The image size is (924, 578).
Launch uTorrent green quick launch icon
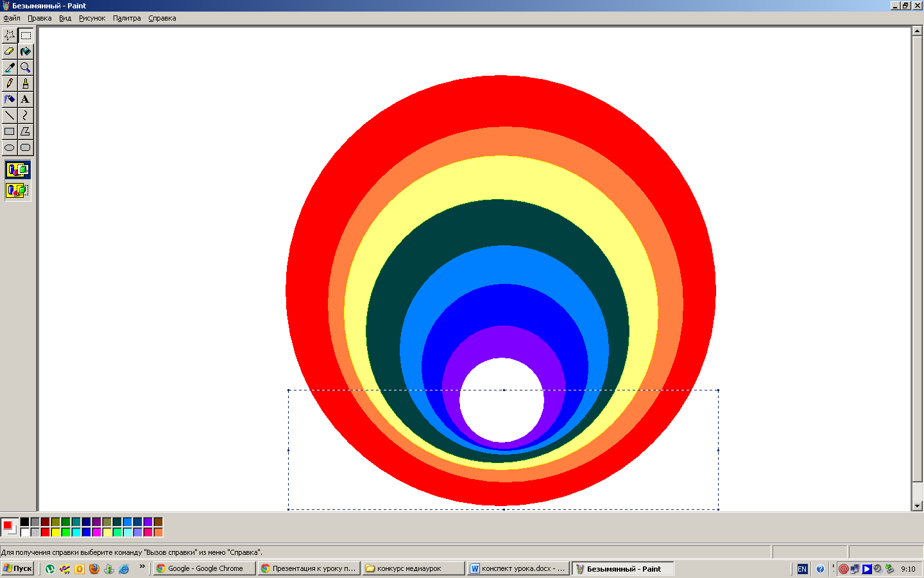click(50, 568)
